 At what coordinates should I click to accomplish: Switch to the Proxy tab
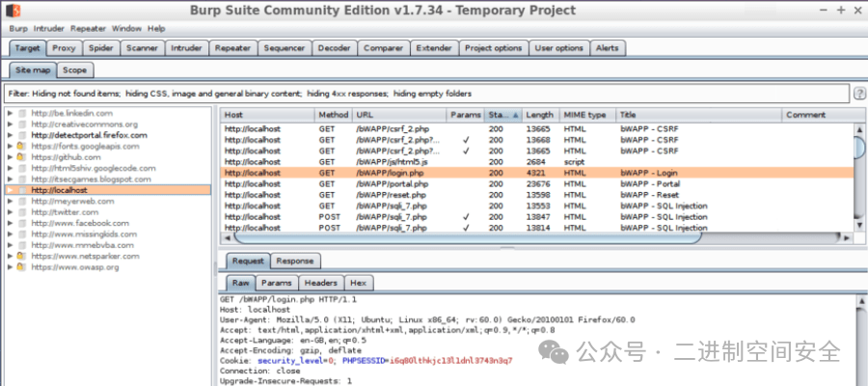pyautogui.click(x=65, y=48)
